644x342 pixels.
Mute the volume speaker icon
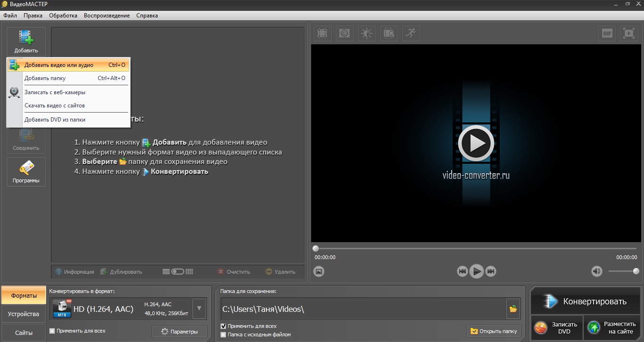[597, 271]
